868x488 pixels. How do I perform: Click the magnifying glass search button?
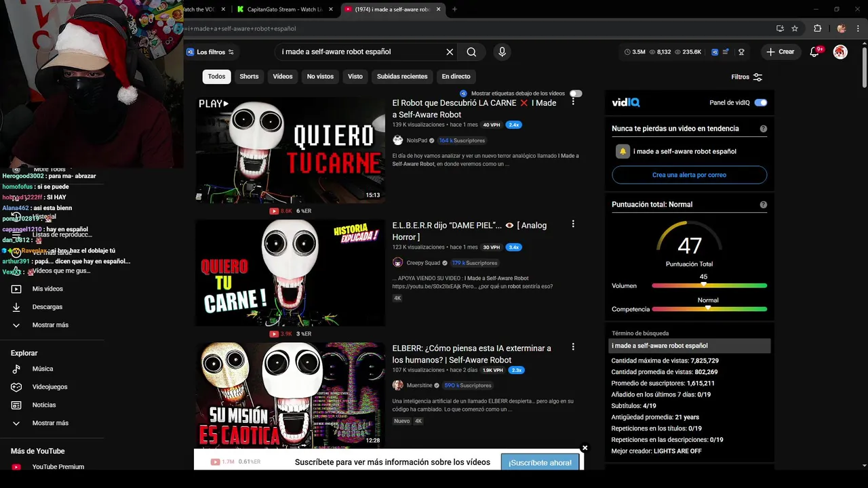coord(471,52)
